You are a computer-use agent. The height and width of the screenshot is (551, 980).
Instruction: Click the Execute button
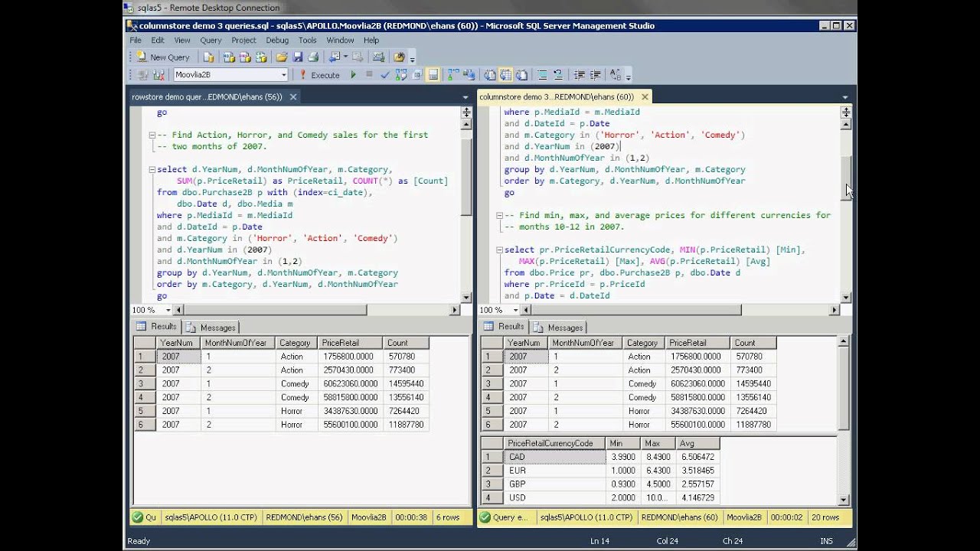tap(320, 75)
